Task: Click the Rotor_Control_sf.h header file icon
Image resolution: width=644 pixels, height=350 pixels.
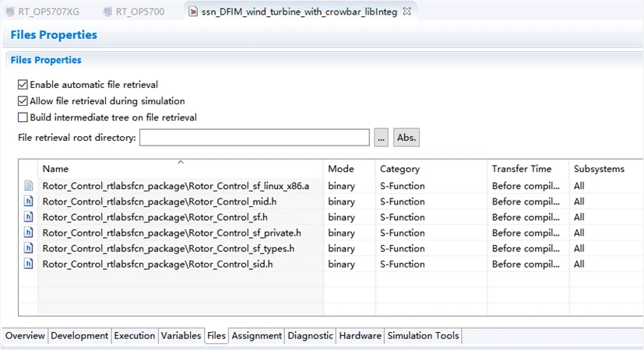Action: (29, 217)
